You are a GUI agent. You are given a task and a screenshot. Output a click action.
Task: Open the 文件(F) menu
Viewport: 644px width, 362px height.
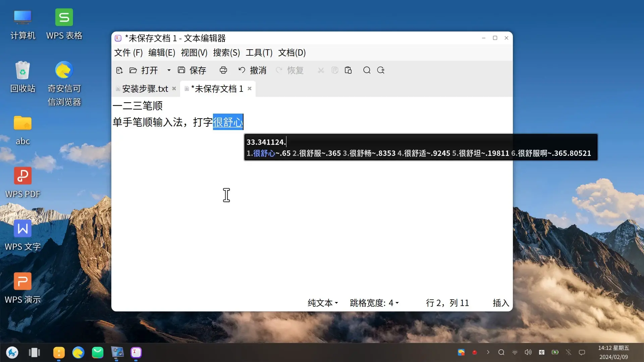[128, 53]
